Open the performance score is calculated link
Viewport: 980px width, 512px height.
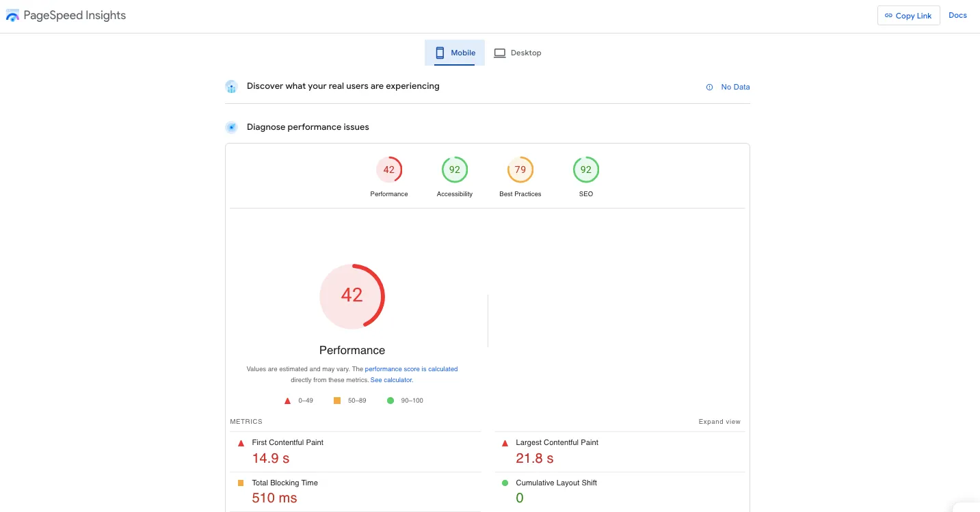tap(411, 368)
